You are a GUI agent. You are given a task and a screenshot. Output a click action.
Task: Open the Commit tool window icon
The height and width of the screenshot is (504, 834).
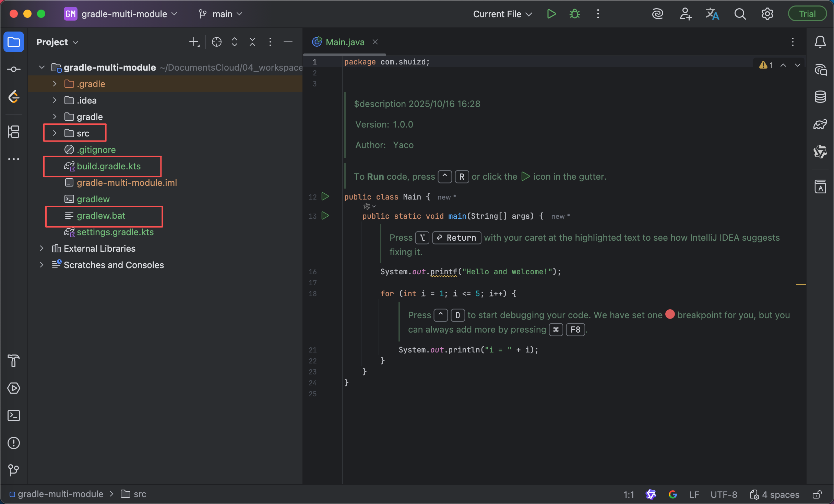[14, 69]
